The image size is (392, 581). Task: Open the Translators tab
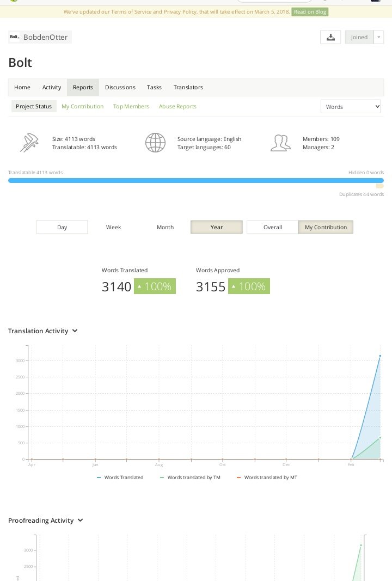pyautogui.click(x=188, y=88)
